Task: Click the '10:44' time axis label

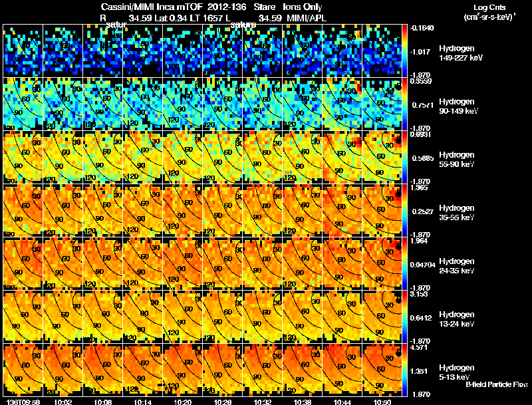Action: [x=342, y=402]
